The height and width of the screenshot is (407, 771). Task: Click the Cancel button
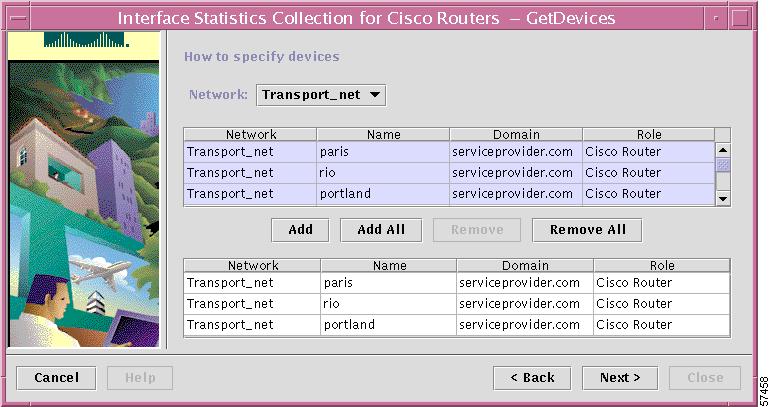point(56,378)
